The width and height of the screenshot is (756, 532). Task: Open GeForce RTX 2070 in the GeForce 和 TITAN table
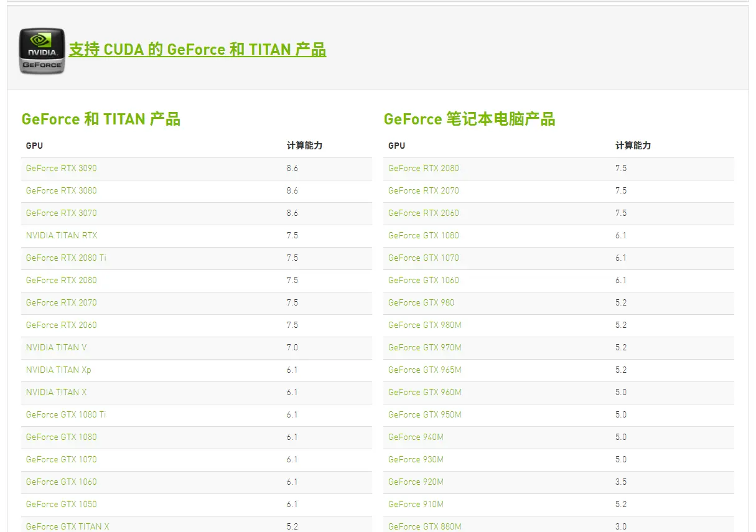point(62,302)
